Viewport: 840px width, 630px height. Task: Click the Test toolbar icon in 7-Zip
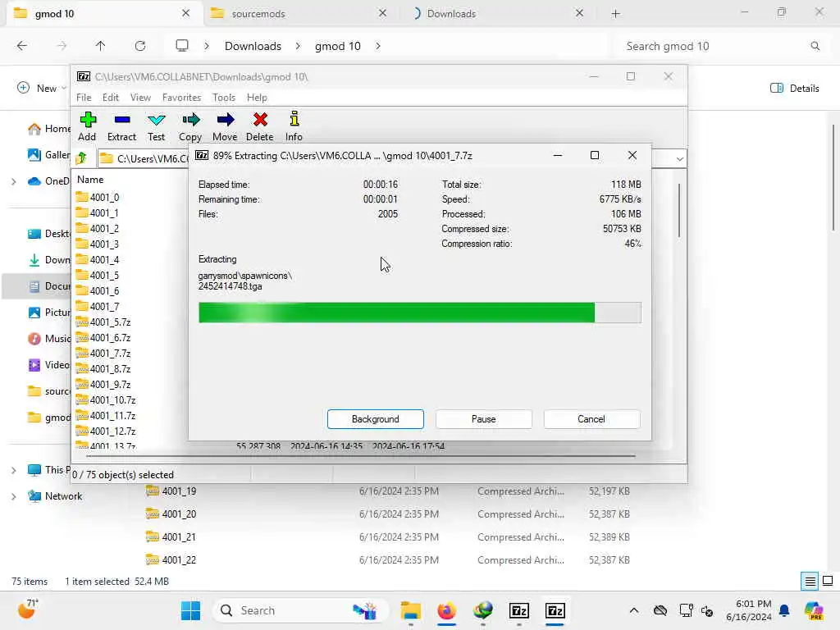156,126
